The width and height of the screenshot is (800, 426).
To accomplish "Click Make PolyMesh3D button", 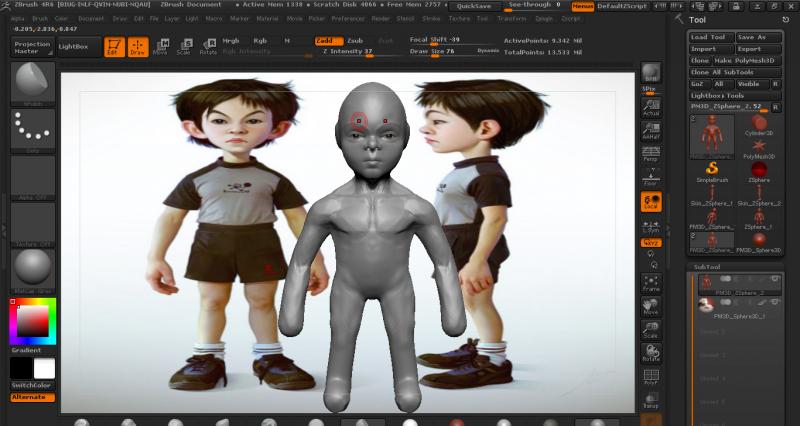I will pos(746,61).
